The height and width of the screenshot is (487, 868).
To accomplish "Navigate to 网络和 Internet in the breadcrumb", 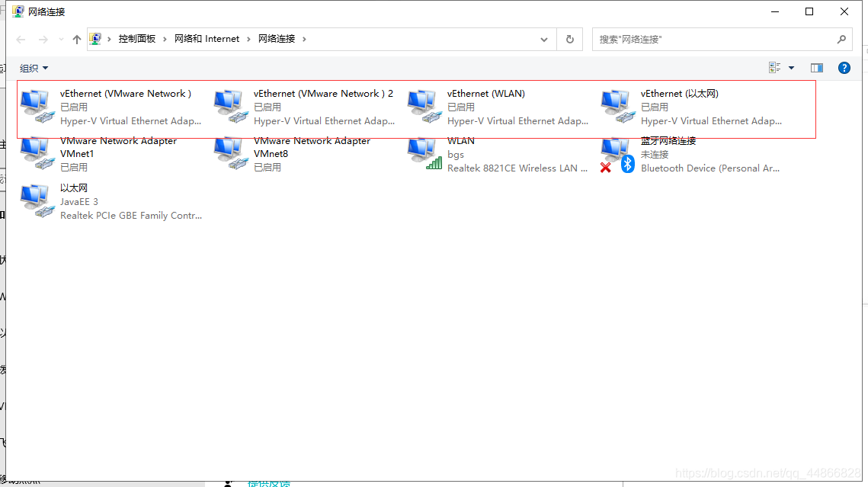I will tap(207, 39).
